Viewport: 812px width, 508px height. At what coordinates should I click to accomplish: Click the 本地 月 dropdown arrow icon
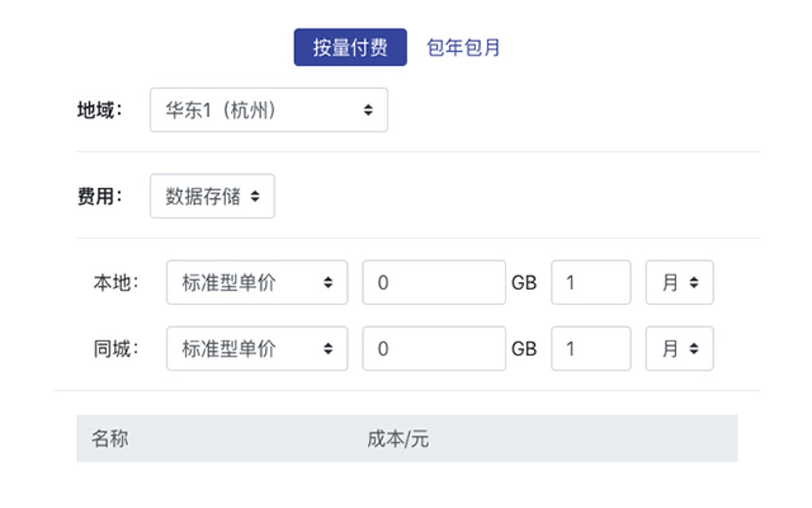click(696, 282)
